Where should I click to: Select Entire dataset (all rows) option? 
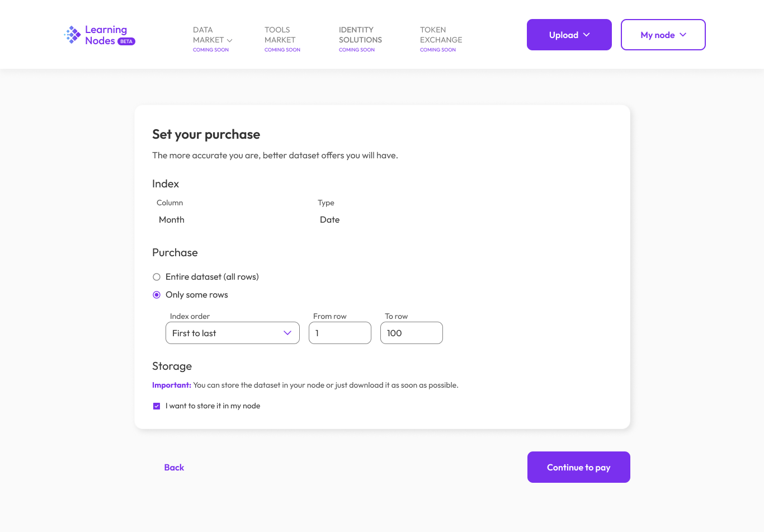[157, 277]
